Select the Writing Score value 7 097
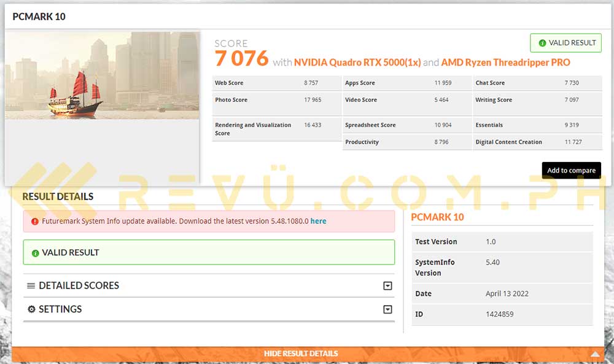 [572, 100]
